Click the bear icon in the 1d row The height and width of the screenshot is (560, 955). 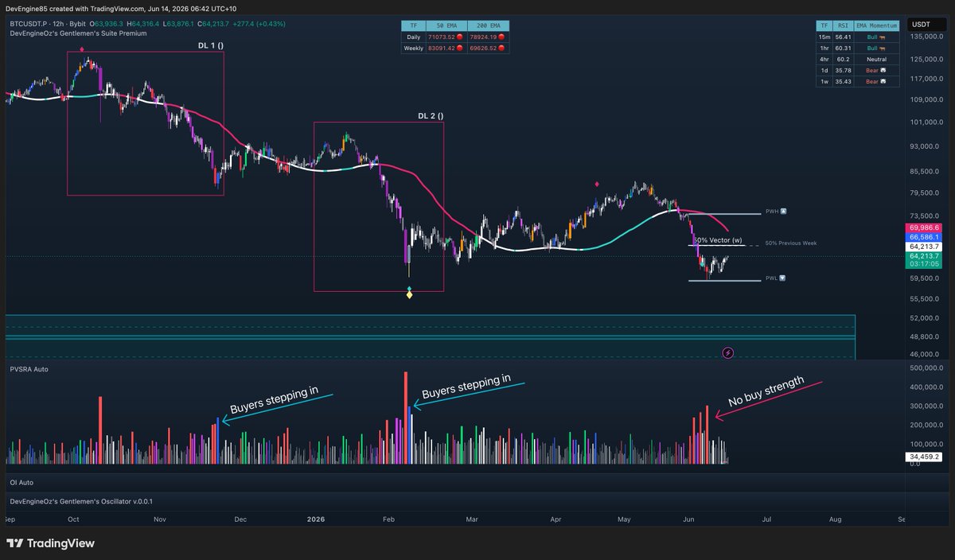(x=884, y=70)
